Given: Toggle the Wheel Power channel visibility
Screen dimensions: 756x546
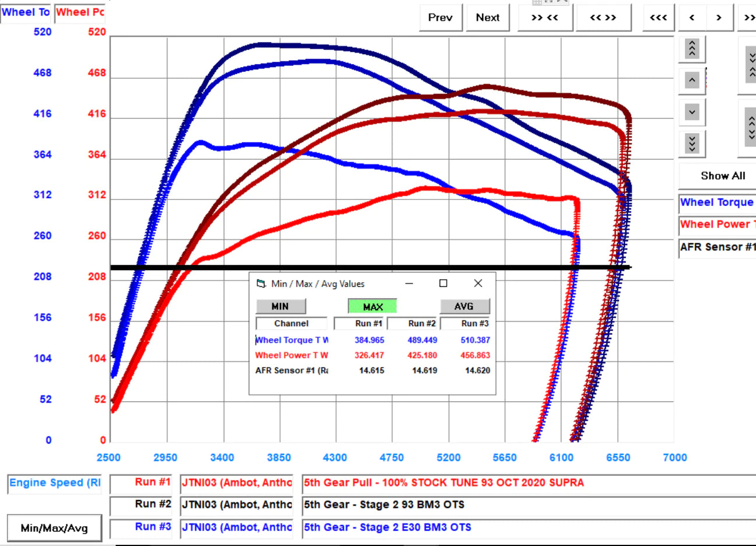Looking at the screenshot, I should coord(716,225).
